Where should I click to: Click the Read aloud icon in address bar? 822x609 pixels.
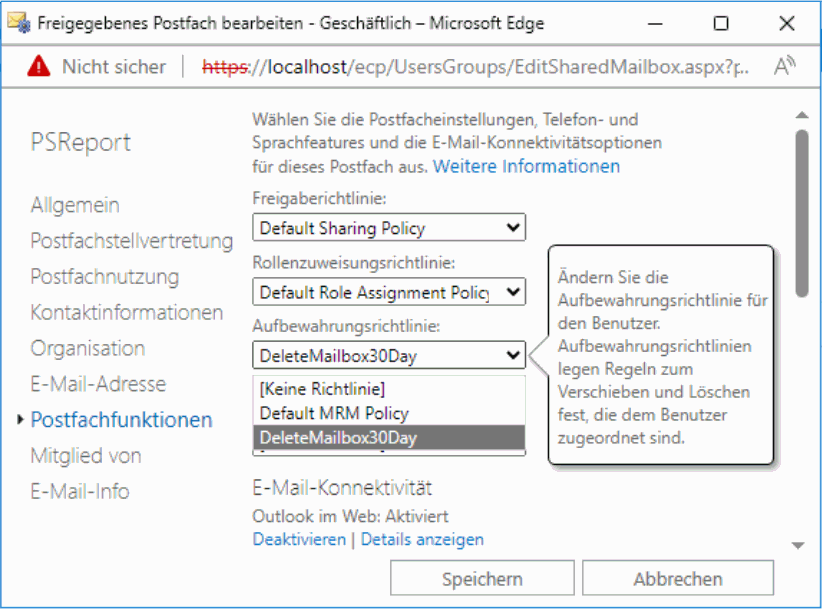[x=785, y=66]
